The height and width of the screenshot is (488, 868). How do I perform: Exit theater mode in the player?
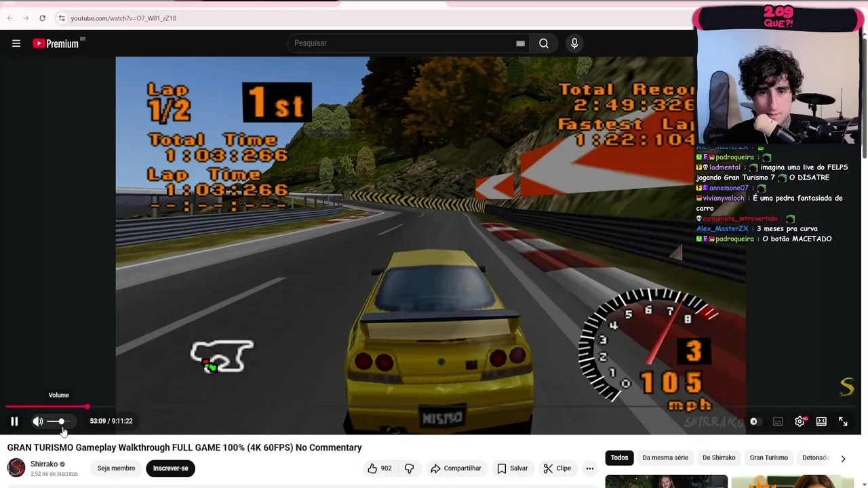tap(821, 422)
